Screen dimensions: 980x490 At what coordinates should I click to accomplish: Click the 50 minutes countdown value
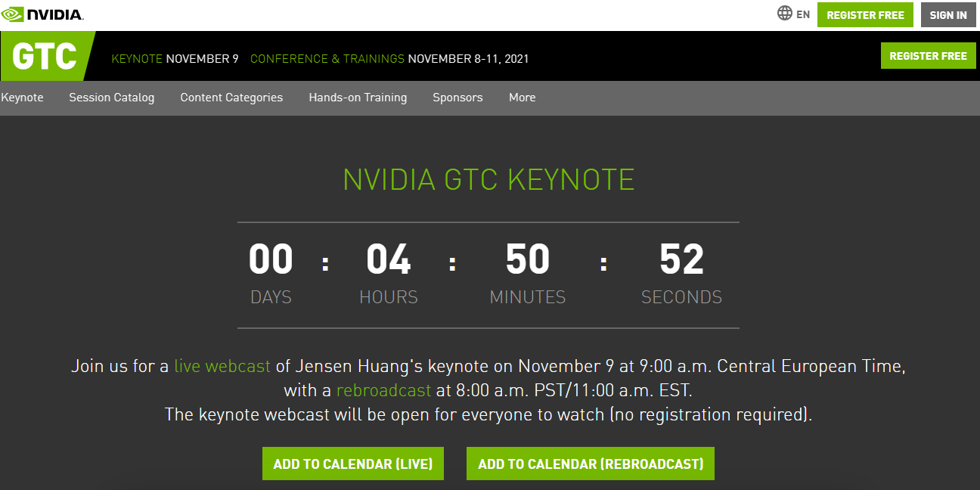528,259
